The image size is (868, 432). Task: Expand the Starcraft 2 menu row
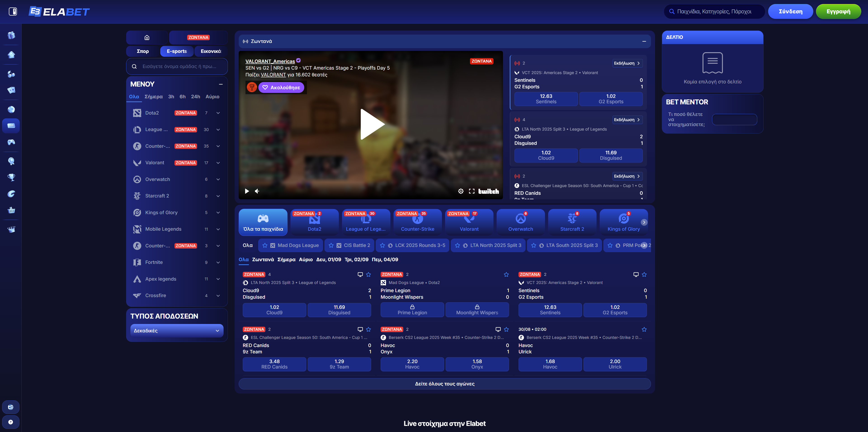218,196
